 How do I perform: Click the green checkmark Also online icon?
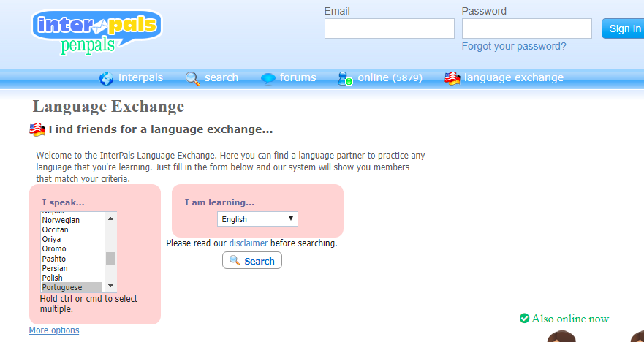pos(524,318)
